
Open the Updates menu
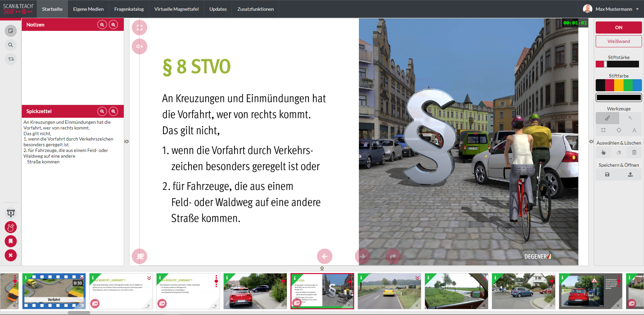[218, 9]
